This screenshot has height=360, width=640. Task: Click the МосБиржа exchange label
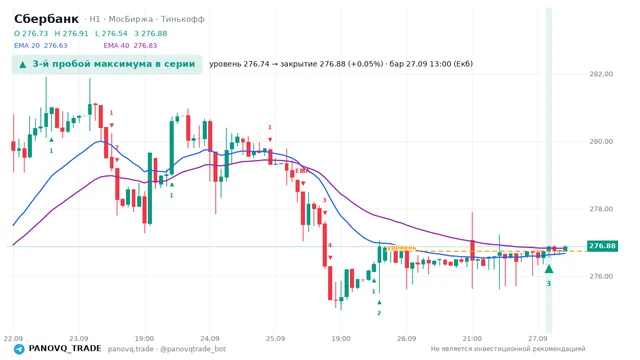click(131, 19)
